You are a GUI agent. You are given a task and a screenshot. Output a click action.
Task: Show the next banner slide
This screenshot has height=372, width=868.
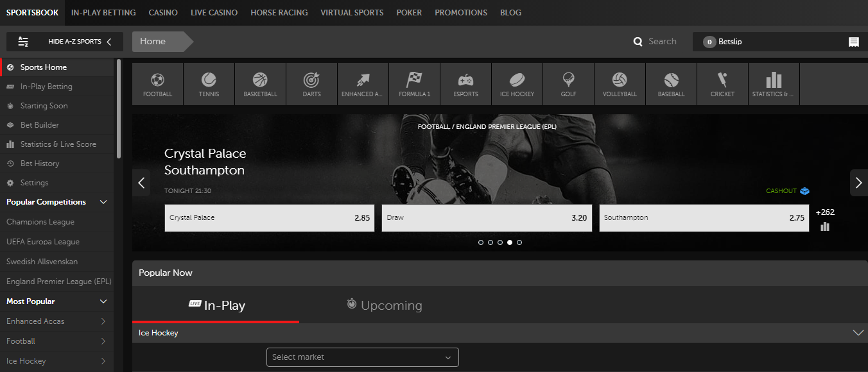pyautogui.click(x=859, y=183)
